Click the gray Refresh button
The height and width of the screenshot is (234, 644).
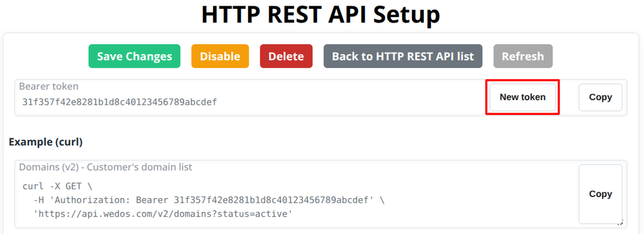[x=523, y=56]
